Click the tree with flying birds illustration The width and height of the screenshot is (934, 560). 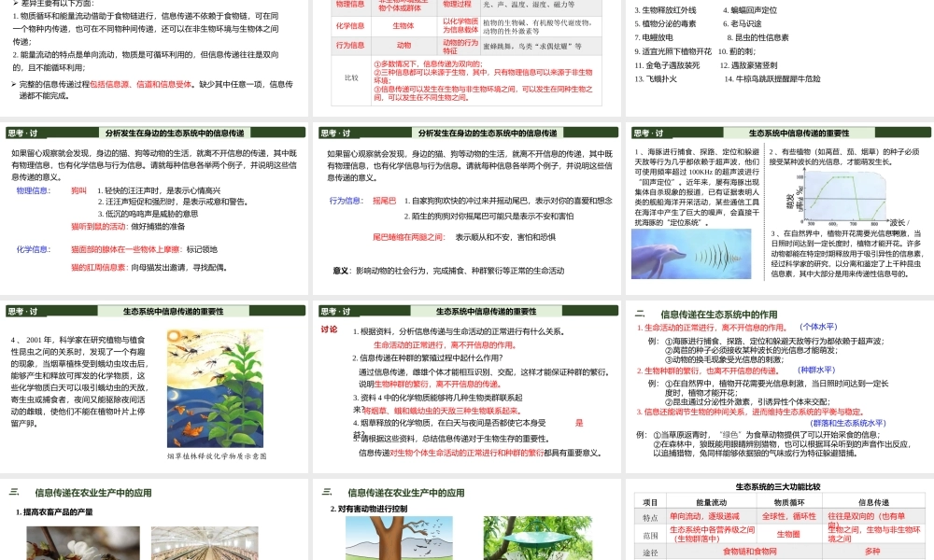[399, 538]
